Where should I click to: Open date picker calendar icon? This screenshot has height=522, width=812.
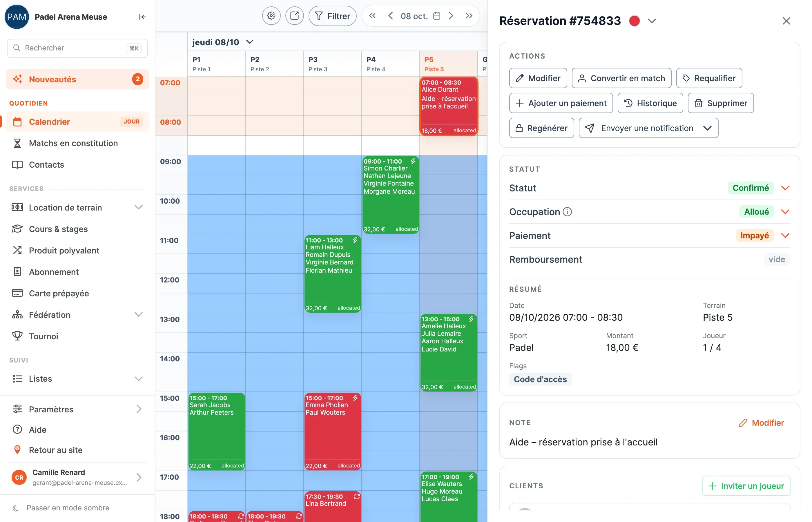(x=437, y=16)
